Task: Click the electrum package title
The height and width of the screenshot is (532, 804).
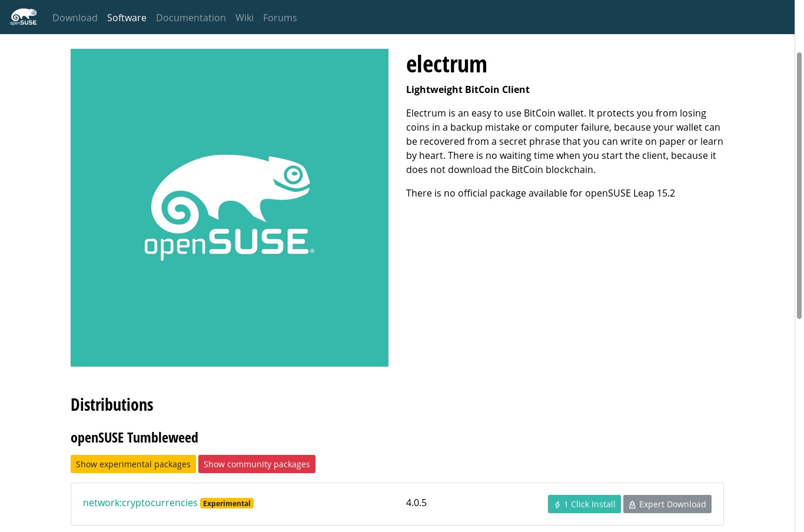Action: [447, 64]
